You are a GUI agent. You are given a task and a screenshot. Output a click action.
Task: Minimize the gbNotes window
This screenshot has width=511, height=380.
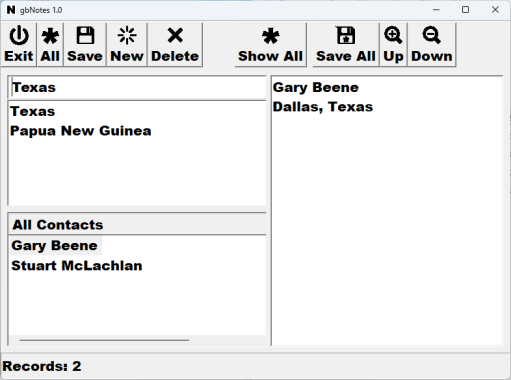pyautogui.click(x=436, y=10)
